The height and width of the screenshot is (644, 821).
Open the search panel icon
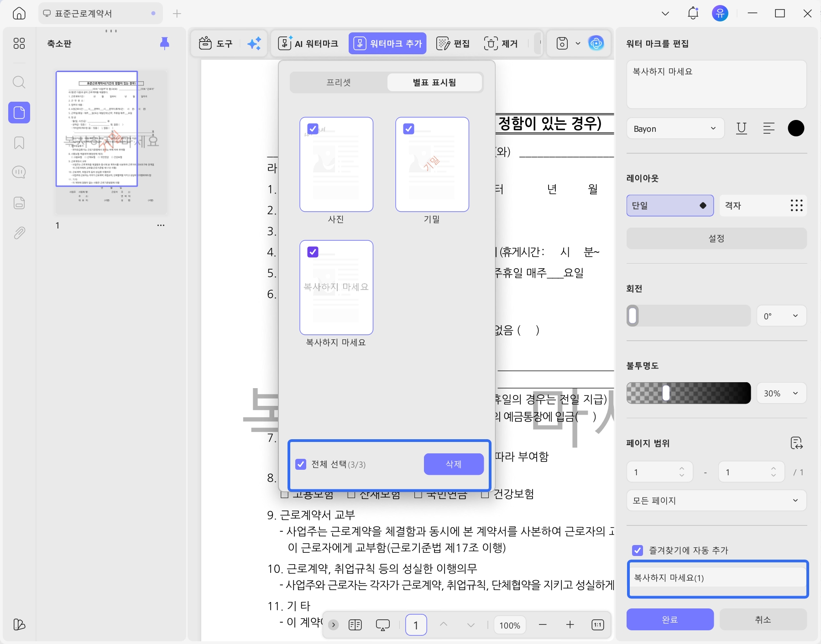click(x=19, y=83)
